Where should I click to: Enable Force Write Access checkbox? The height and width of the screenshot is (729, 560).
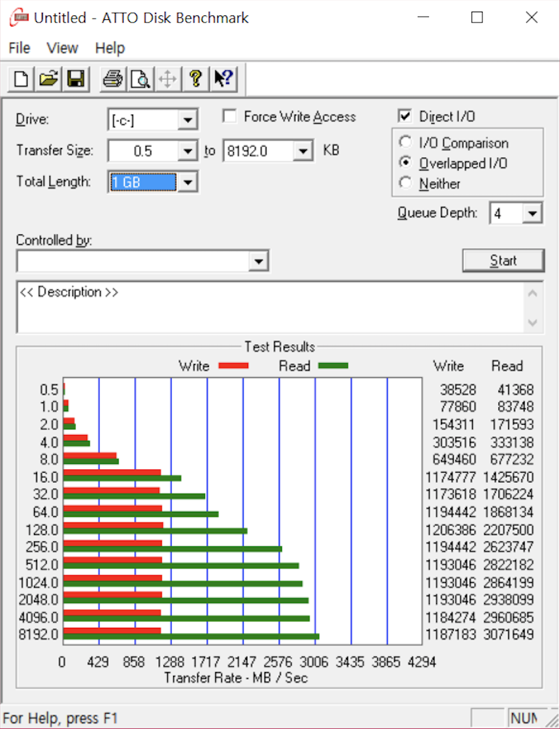[x=230, y=116]
